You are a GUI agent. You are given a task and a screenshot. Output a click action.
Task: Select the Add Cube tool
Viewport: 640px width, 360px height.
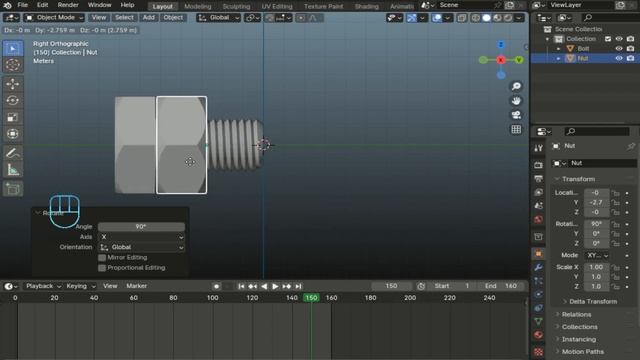[x=13, y=189]
